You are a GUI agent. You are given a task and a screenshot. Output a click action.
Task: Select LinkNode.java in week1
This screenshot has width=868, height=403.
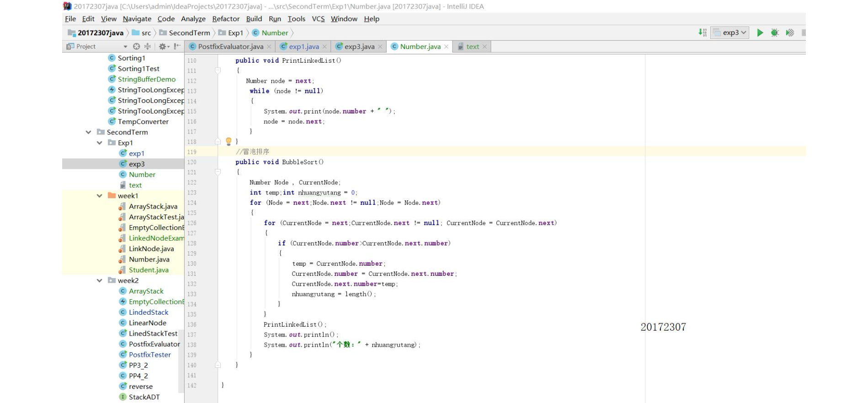click(x=146, y=249)
